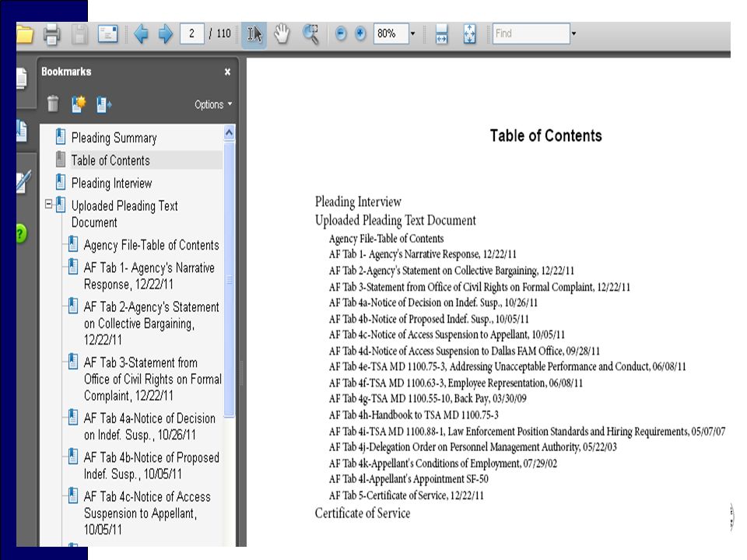Expand the current bookmark icon
The height and width of the screenshot is (560, 747).
point(103,104)
